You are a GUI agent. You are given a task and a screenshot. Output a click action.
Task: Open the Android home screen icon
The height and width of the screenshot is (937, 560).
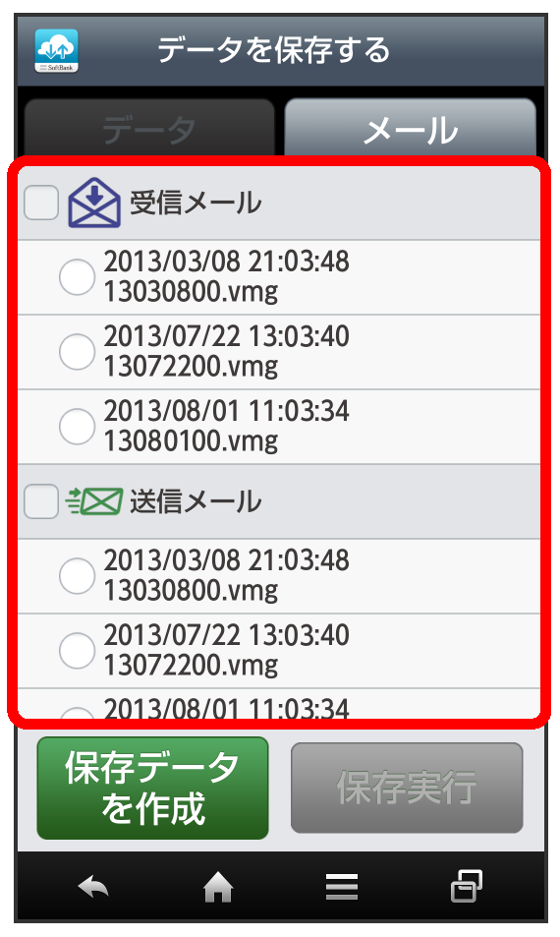click(x=218, y=887)
